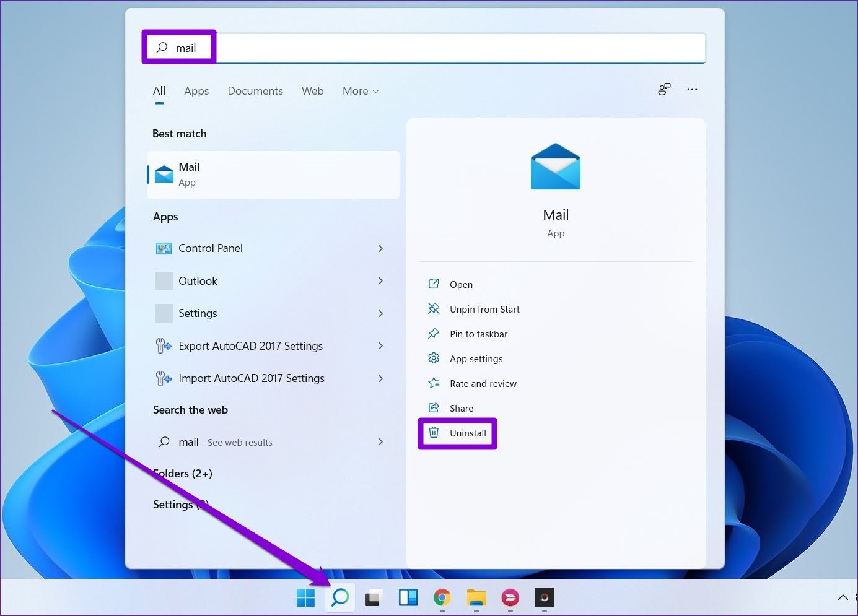Open App settings for Mail
This screenshot has height=616, width=858.
[x=476, y=358]
